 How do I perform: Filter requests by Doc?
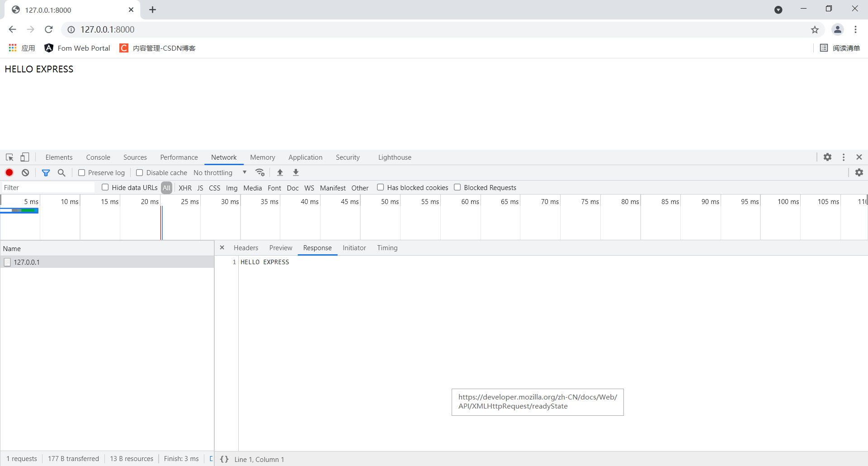pos(293,188)
